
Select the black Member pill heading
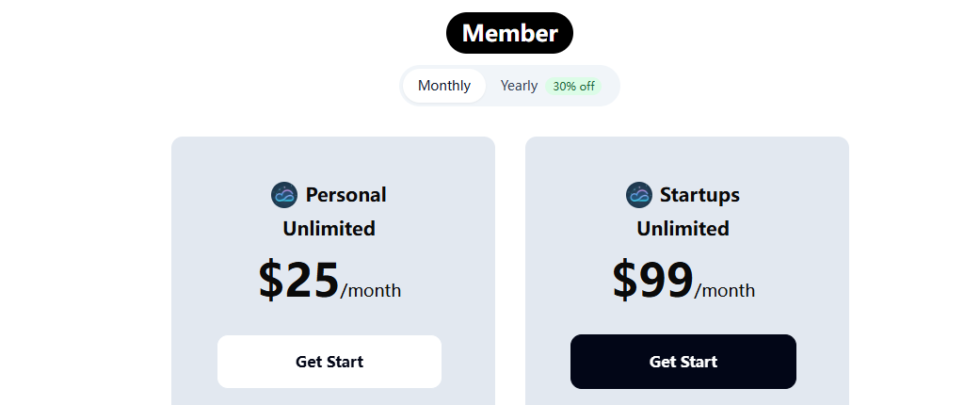(x=509, y=33)
